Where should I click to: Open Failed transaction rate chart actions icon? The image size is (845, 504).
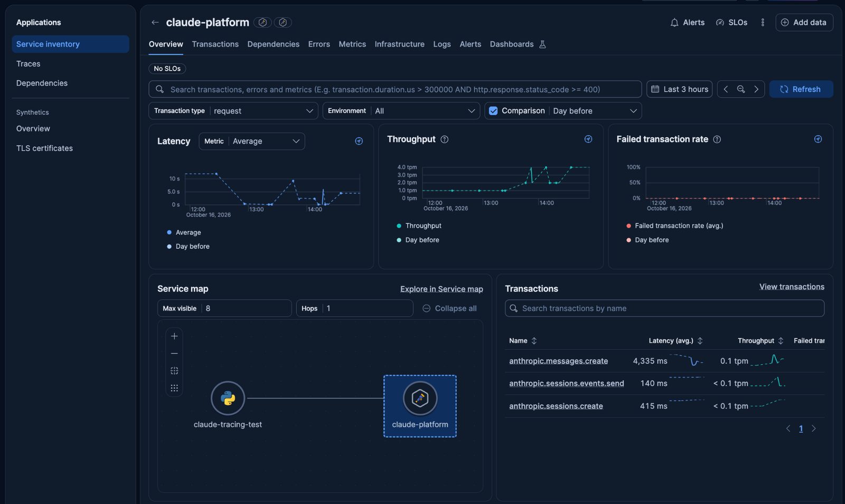[x=818, y=139]
